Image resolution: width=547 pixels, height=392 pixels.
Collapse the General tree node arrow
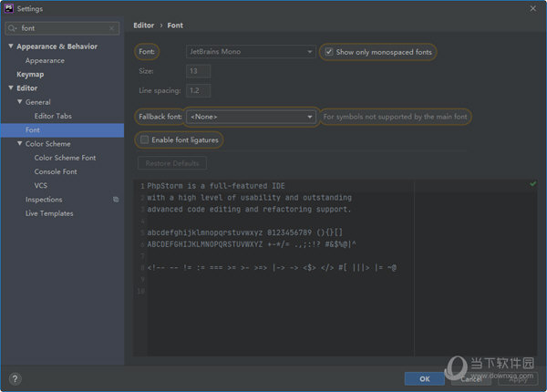pyautogui.click(x=19, y=102)
